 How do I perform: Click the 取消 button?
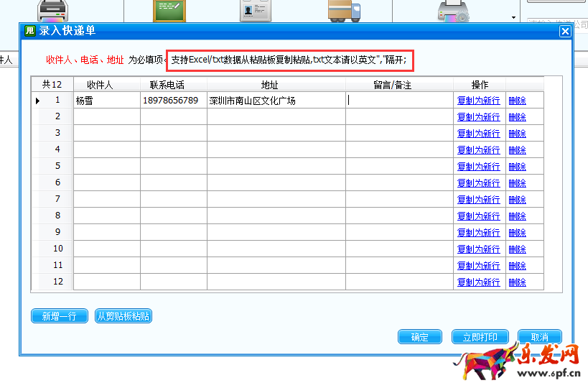pyautogui.click(x=539, y=337)
